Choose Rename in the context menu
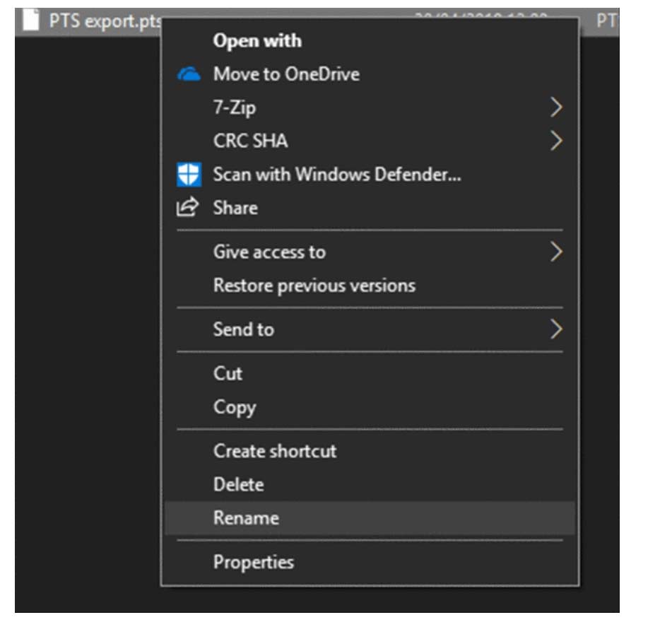The image size is (672, 627). point(370,518)
